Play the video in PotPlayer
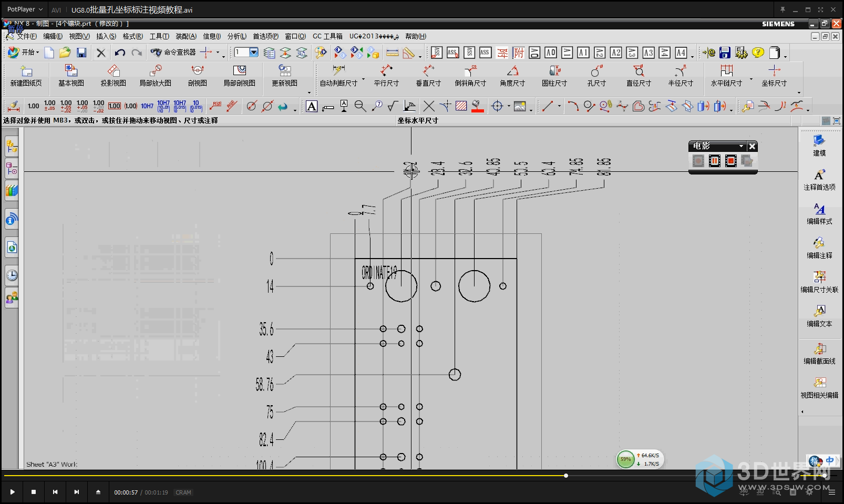 [12, 492]
